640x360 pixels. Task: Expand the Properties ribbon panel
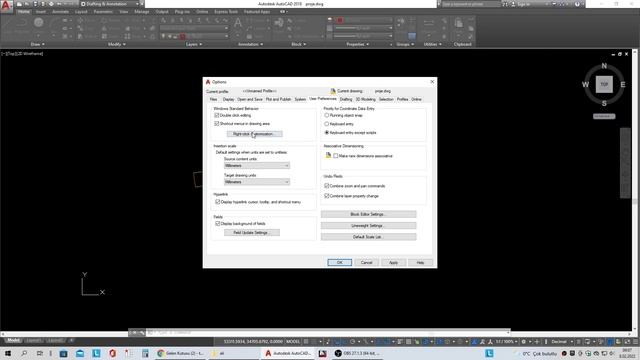(x=358, y=44)
